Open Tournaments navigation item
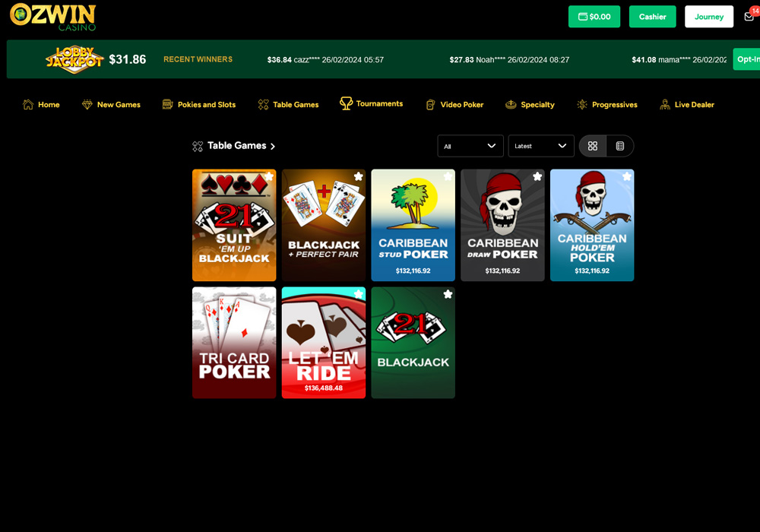The width and height of the screenshot is (760, 532). pyautogui.click(x=372, y=103)
